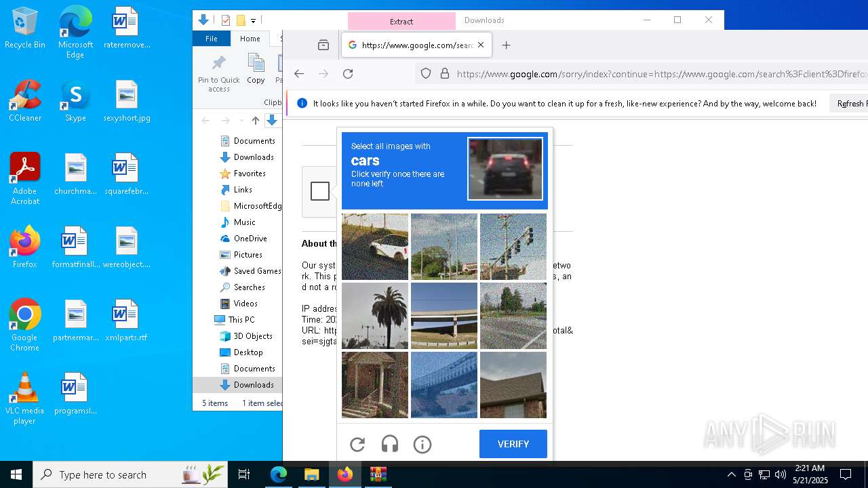Click the Firefox address bar URL

click(x=662, y=74)
